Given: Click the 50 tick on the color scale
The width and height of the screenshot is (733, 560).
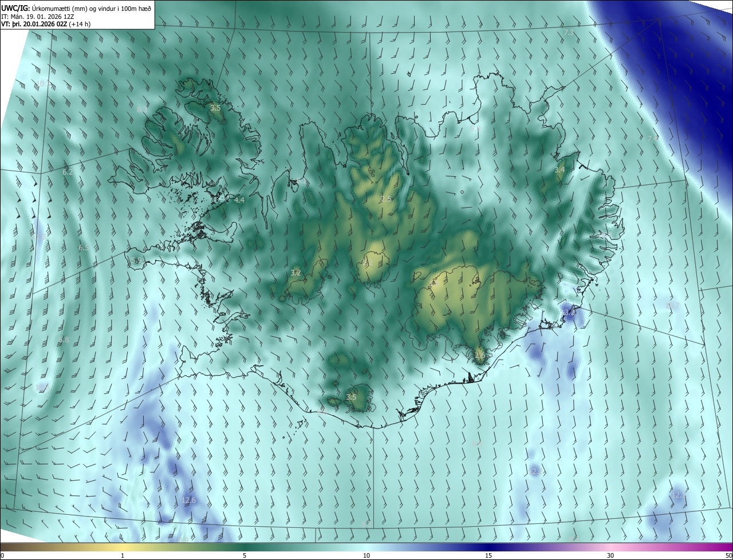Looking at the screenshot, I should point(728,555).
